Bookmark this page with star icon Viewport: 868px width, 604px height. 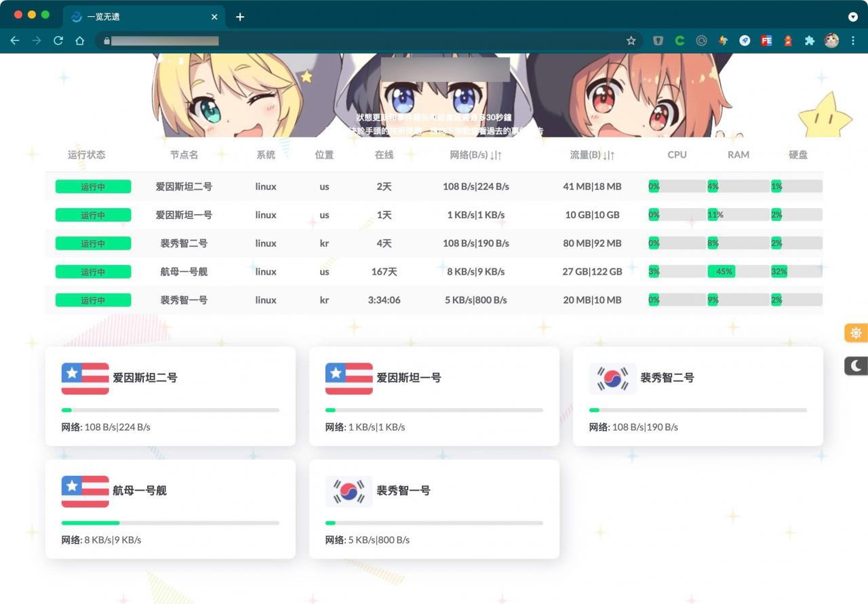(x=631, y=41)
